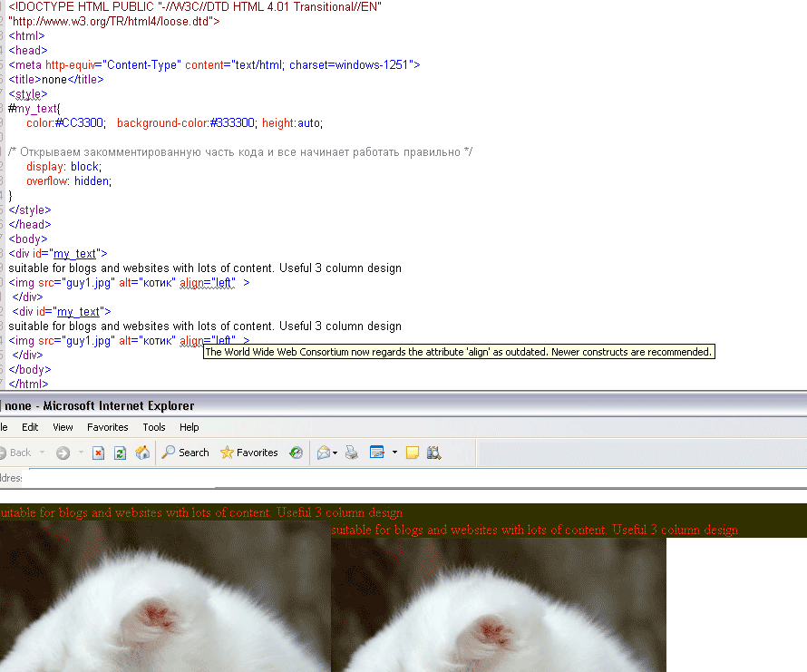The width and height of the screenshot is (807, 672).
Task: Click the second my_text id link in code
Action: (79, 312)
